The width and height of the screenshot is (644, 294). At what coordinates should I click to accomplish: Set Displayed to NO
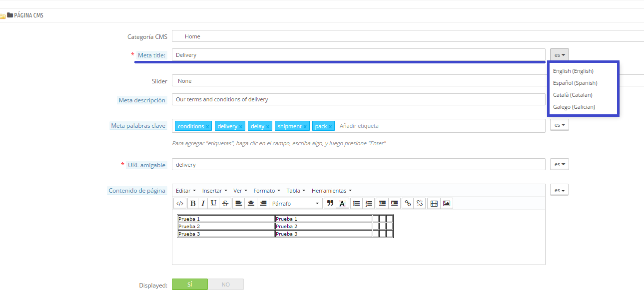(225, 285)
